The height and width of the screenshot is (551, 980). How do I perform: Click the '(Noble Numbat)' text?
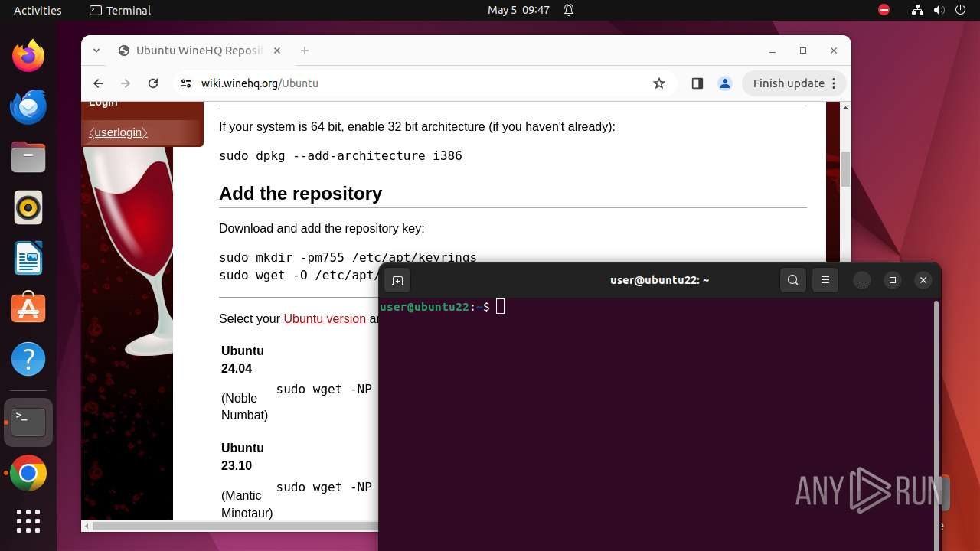[x=244, y=406]
